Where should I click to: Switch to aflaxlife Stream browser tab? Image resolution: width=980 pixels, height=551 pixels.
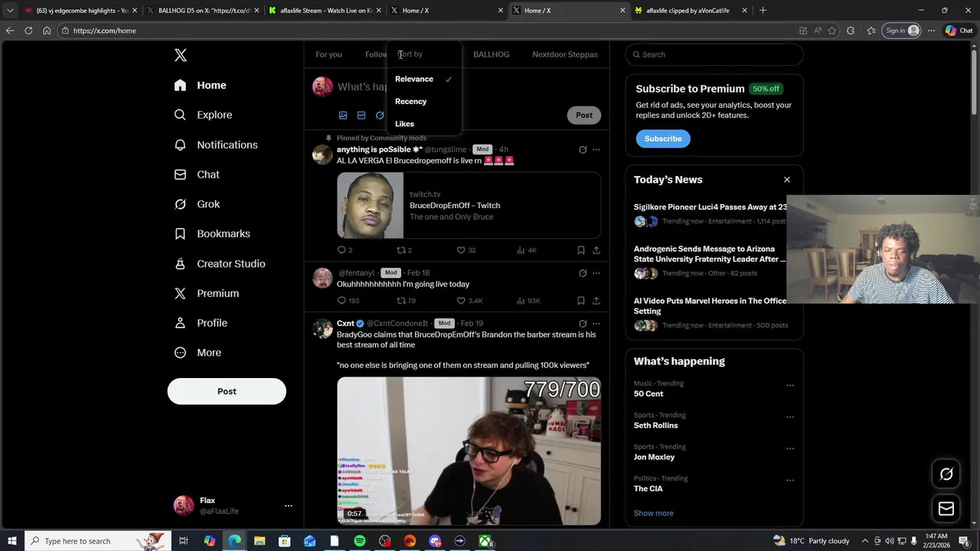324,11
